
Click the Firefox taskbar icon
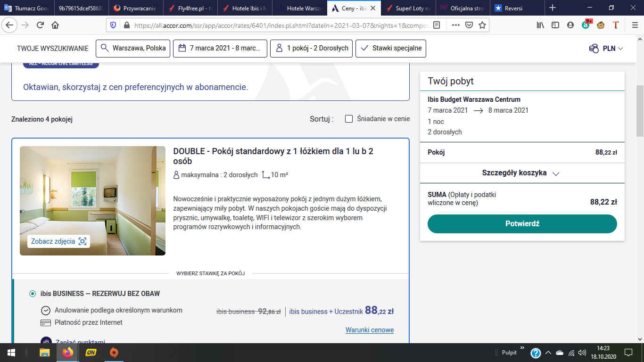(68, 353)
